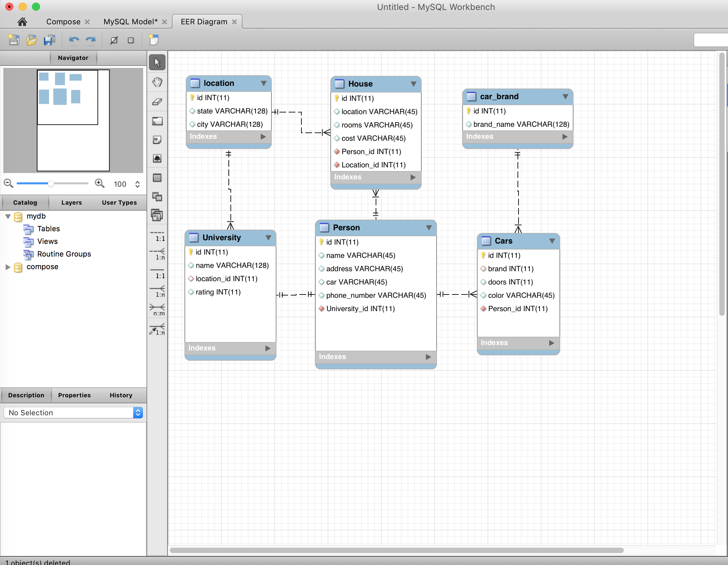Expand the Indexes section in Person table
This screenshot has width=728, height=565.
pos(430,357)
